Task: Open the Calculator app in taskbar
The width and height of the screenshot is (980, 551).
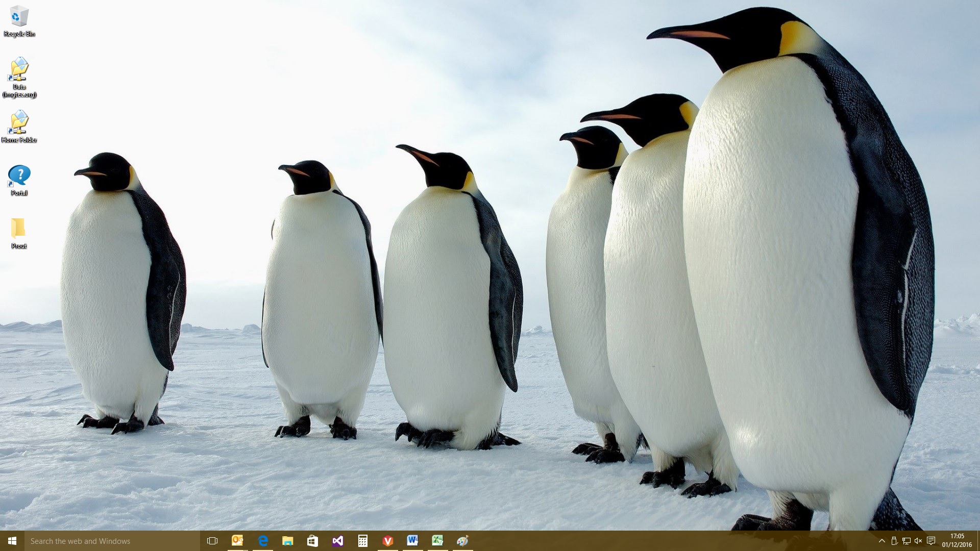Action: coord(362,541)
